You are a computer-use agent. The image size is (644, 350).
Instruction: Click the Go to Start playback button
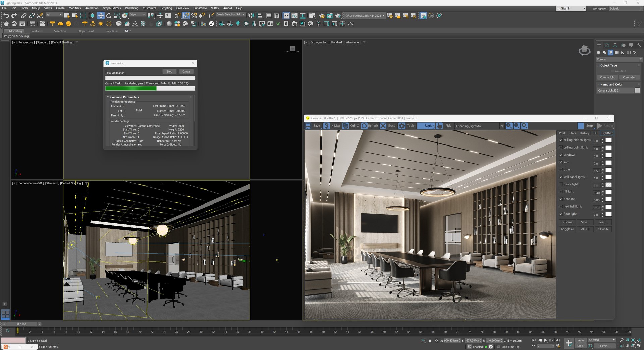pos(534,340)
